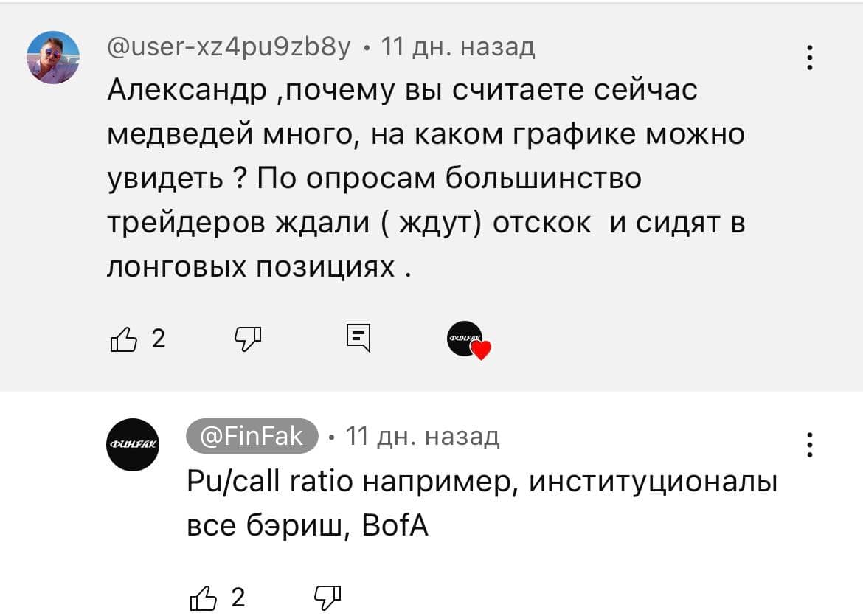
Task: Dislike the @FinFak reply
Action: (x=328, y=596)
